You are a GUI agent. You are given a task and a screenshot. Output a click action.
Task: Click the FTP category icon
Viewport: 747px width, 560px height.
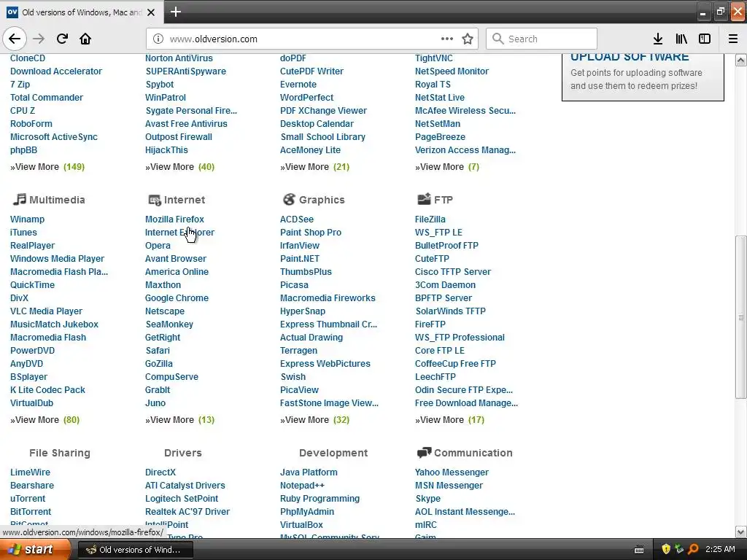(424, 199)
